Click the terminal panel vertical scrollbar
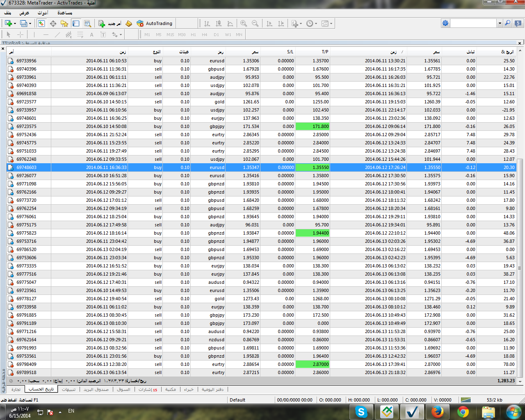 click(520, 268)
